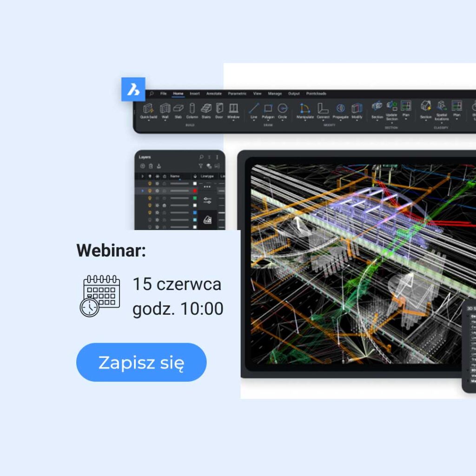Pick the Stairs tool

(x=206, y=109)
